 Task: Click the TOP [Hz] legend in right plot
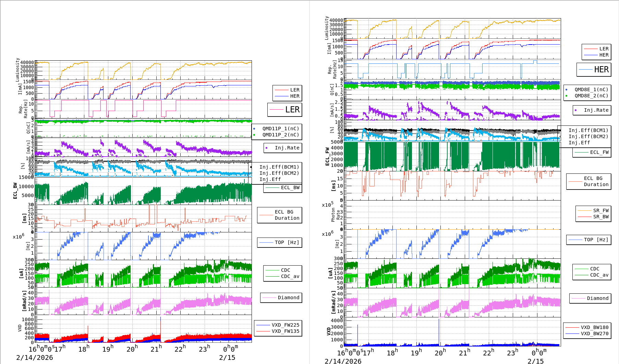click(x=596, y=240)
